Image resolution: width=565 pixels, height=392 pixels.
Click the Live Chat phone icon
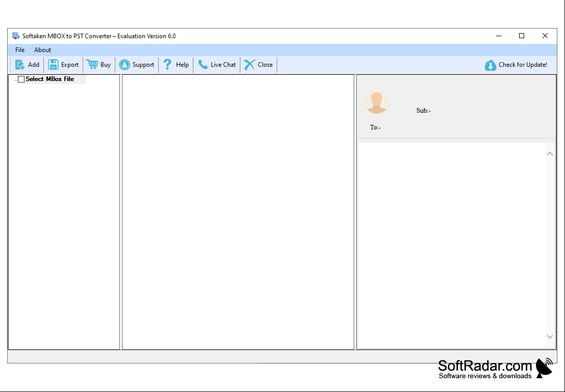pos(203,64)
